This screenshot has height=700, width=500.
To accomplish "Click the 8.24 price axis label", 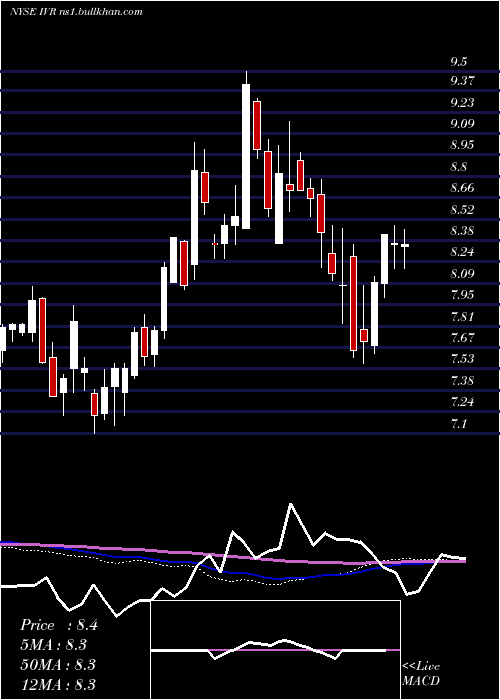I will [x=462, y=252].
